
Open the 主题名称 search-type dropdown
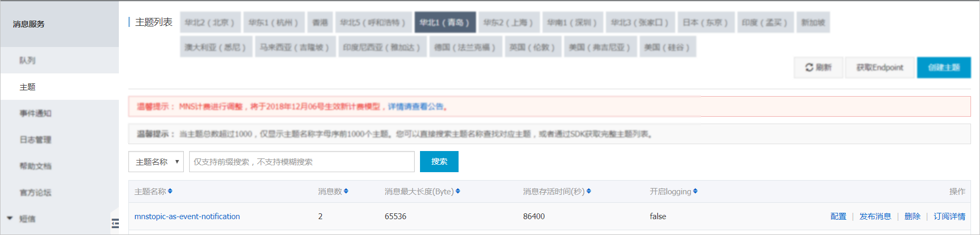tap(156, 162)
